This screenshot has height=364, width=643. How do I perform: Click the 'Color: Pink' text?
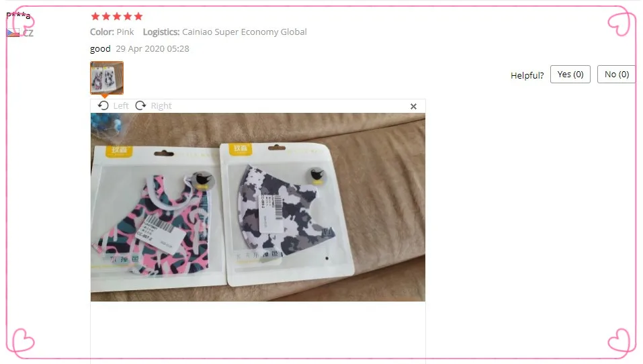point(112,32)
